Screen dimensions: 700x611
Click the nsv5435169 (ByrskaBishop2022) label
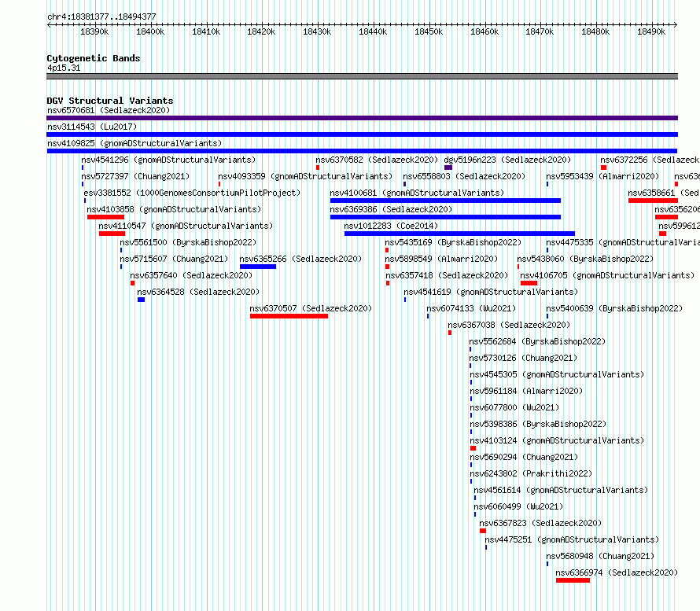tap(453, 242)
